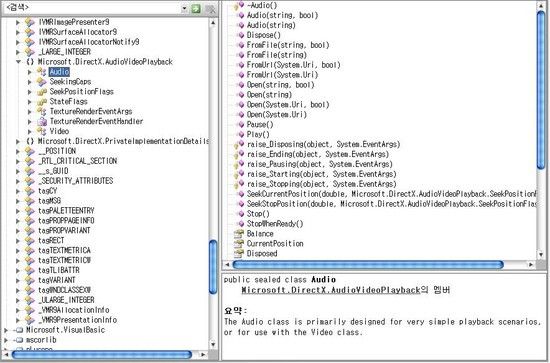Click the members pane horizontal scrollbar thumb
This screenshot has width=550, height=363.
click(x=368, y=265)
